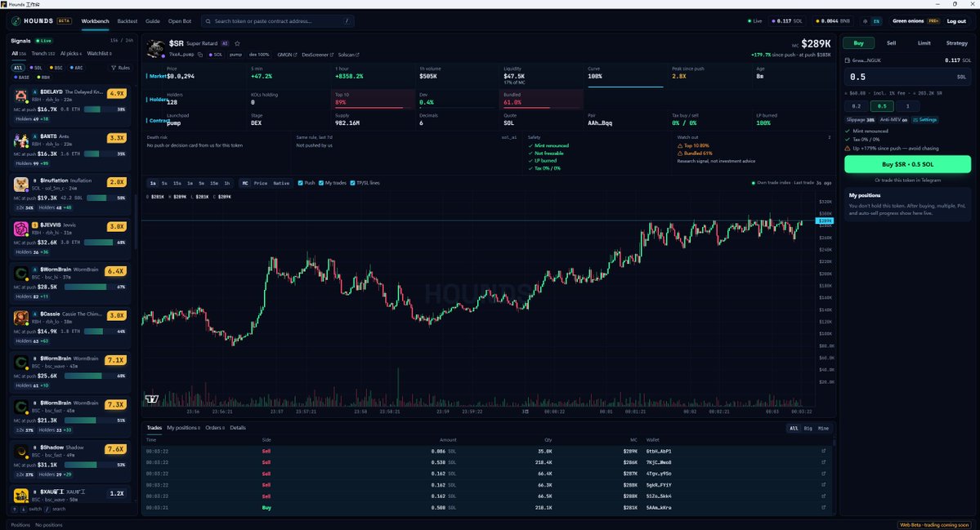This screenshot has width=980, height=530.
Task: Select the 0.2 SOL preset amount
Action: coord(857,106)
